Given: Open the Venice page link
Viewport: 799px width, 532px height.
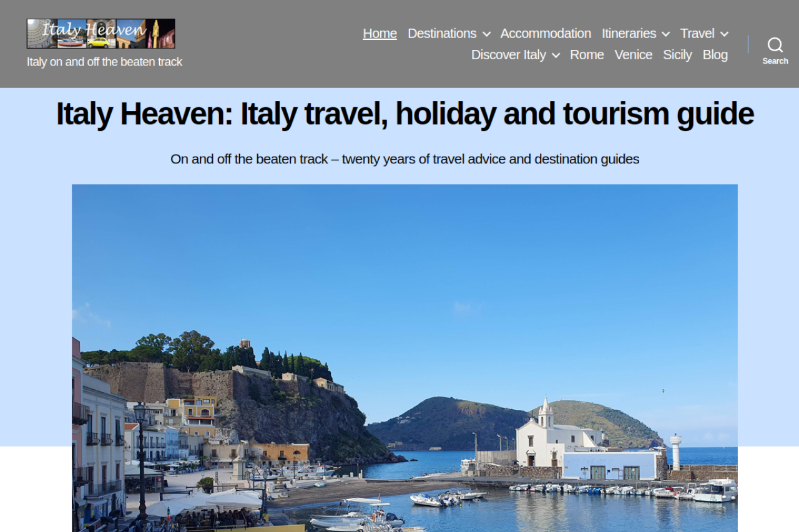Looking at the screenshot, I should pyautogui.click(x=633, y=55).
